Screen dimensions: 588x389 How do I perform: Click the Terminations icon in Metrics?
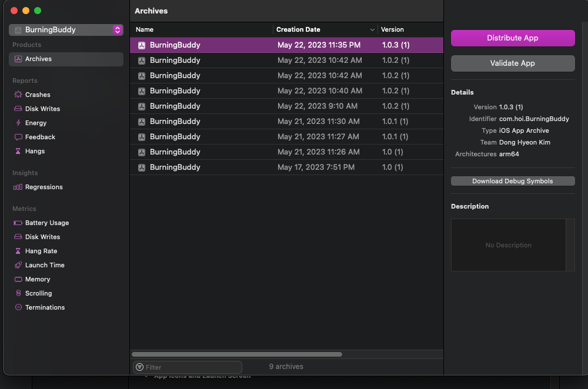coord(18,307)
